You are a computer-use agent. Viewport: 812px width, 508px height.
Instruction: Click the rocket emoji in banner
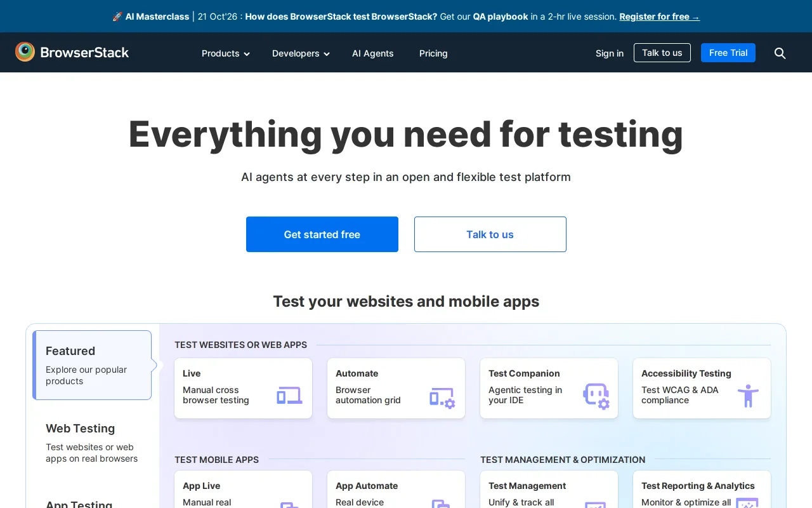[x=117, y=17]
